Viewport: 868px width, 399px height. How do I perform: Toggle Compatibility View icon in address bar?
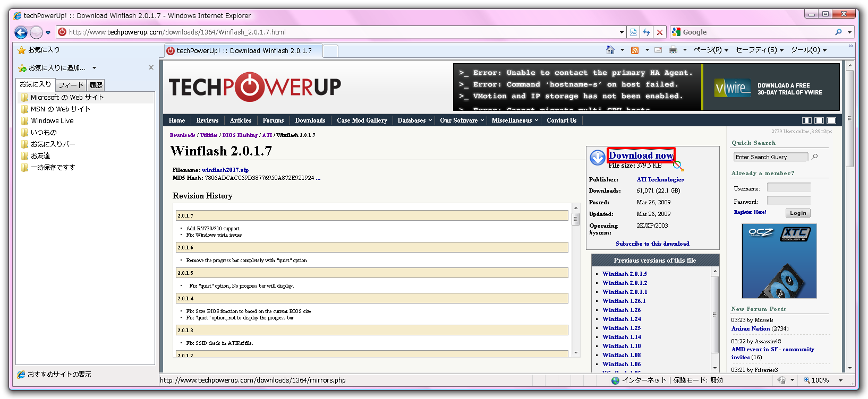pos(633,32)
